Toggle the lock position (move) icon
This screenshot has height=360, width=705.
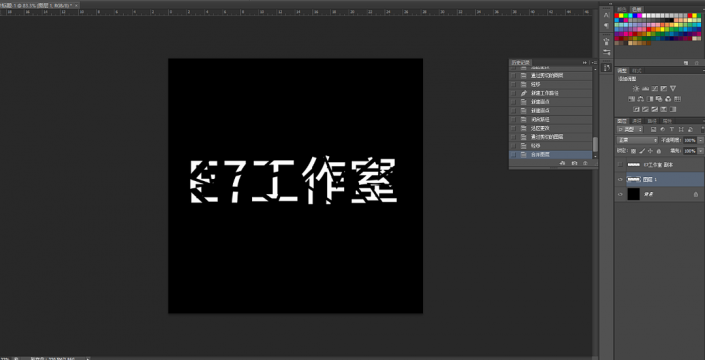pyautogui.click(x=650, y=151)
